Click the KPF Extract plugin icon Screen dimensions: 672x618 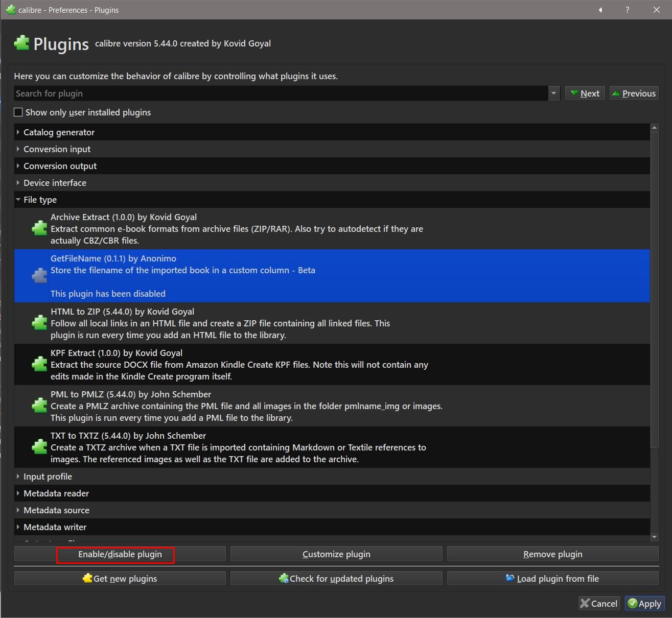coord(39,364)
